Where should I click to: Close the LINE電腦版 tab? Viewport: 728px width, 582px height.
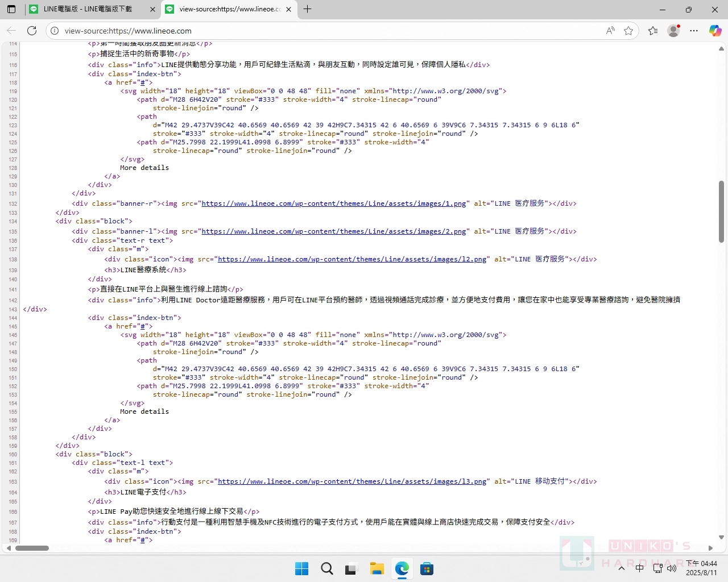[152, 9]
